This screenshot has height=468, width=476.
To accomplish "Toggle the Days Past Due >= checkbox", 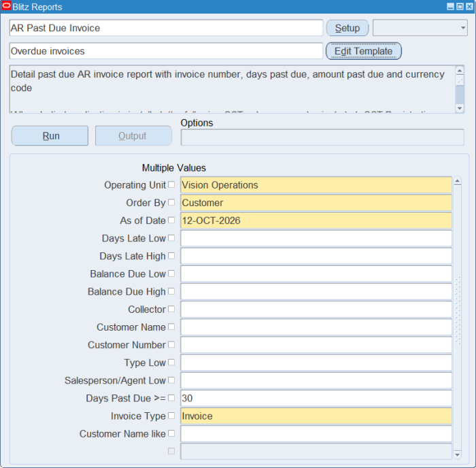I will click(171, 398).
